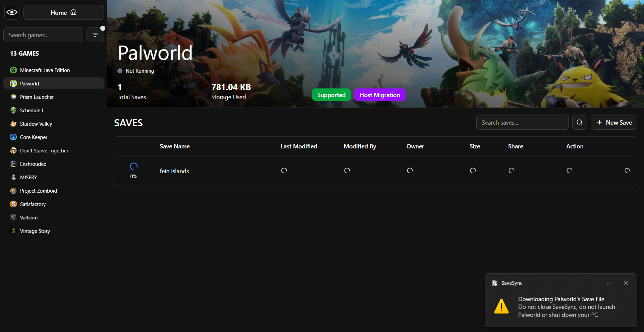Viewport: 644px width, 332px height.
Task: Select Core Keeper in the games list
Action: [x=54, y=137]
